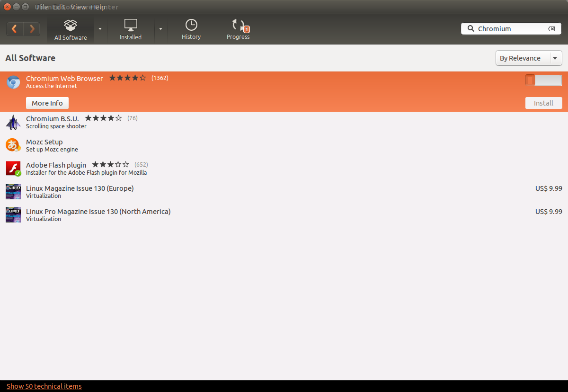The height and width of the screenshot is (392, 568).
Task: Focus the search field containing Chromium
Action: 512,29
